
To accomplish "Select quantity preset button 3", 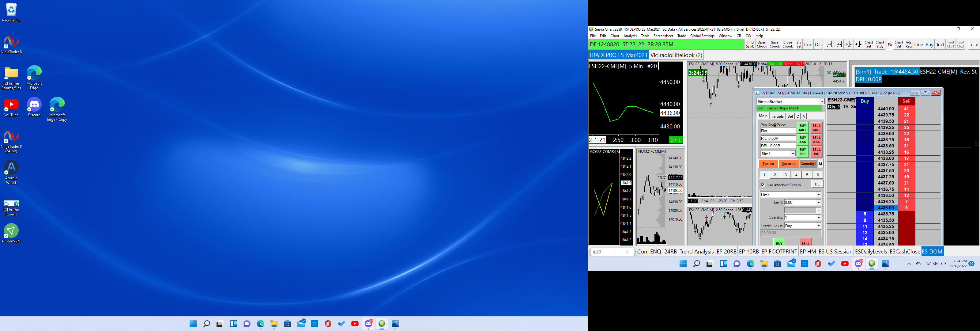I will (786, 175).
